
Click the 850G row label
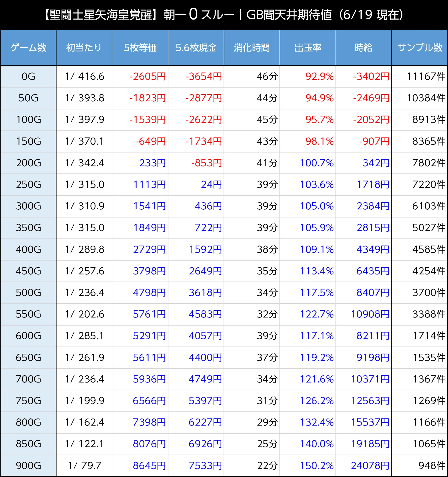pyautogui.click(x=28, y=444)
